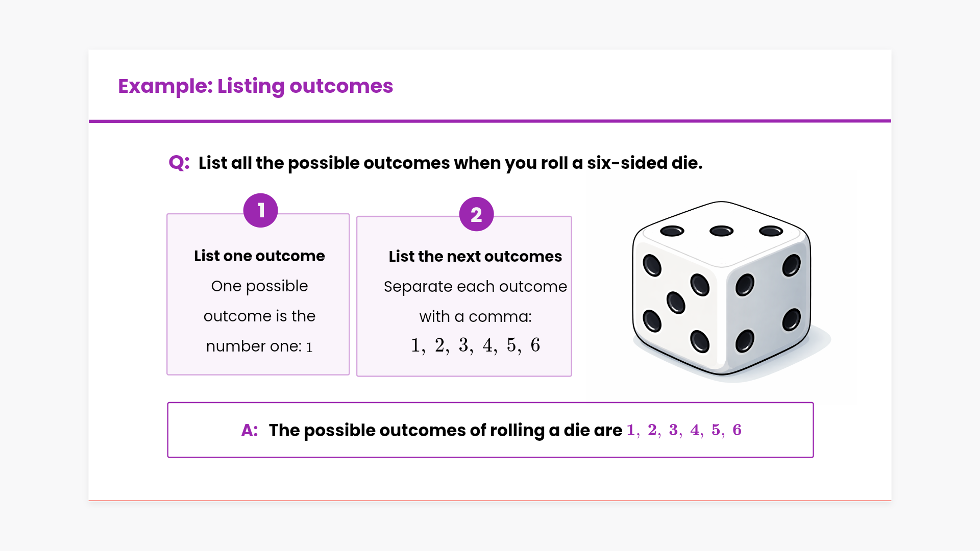The height and width of the screenshot is (551, 980).
Task: Click the "Separate each outcome" text line
Action: [475, 286]
